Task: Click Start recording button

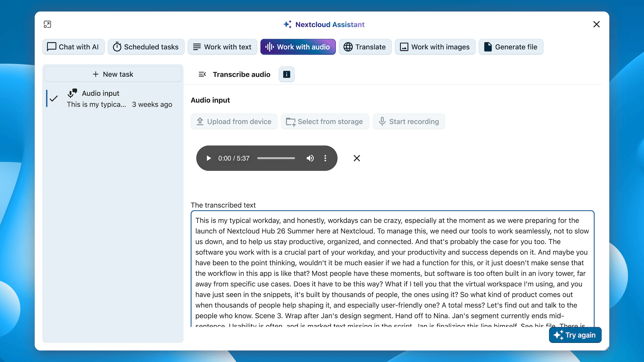Action: (409, 121)
